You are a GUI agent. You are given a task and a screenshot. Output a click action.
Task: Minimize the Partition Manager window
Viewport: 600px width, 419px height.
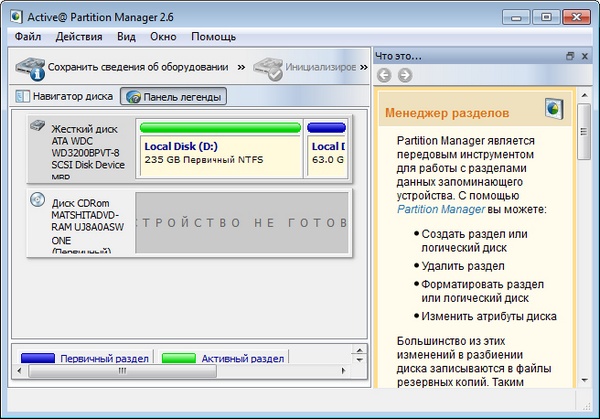(516, 17)
